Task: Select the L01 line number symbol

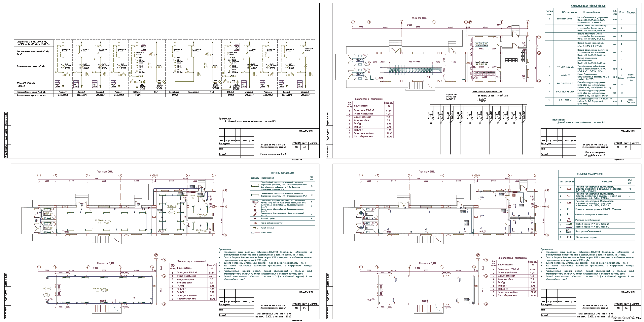Action: tap(253, 232)
